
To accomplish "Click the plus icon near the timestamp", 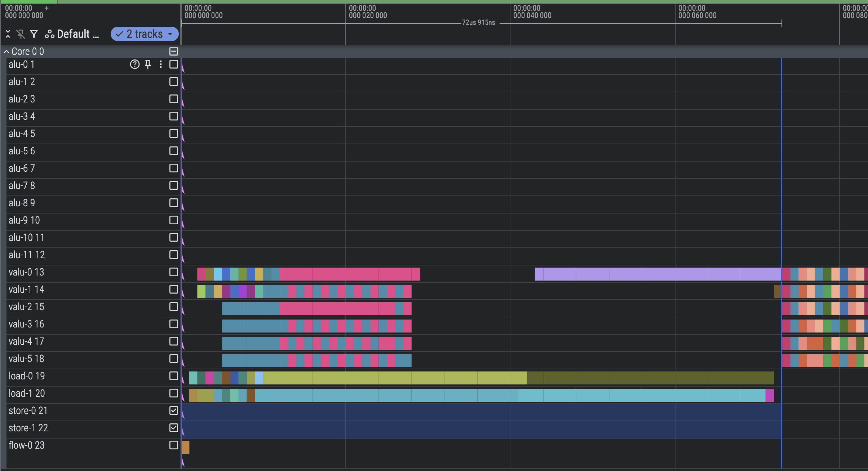I will coord(46,8).
